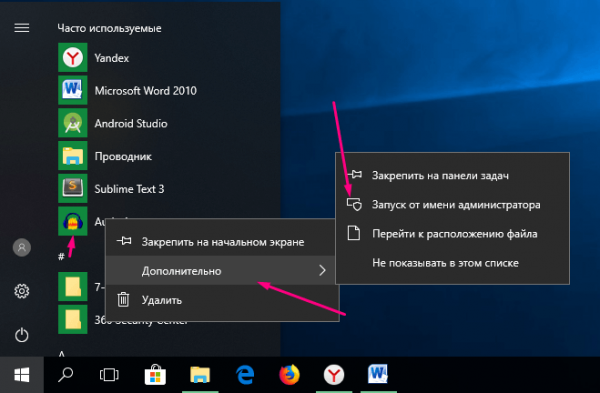600x393 pixels.
Task: Open the 360 Security Center folder icon
Action: tap(73, 320)
